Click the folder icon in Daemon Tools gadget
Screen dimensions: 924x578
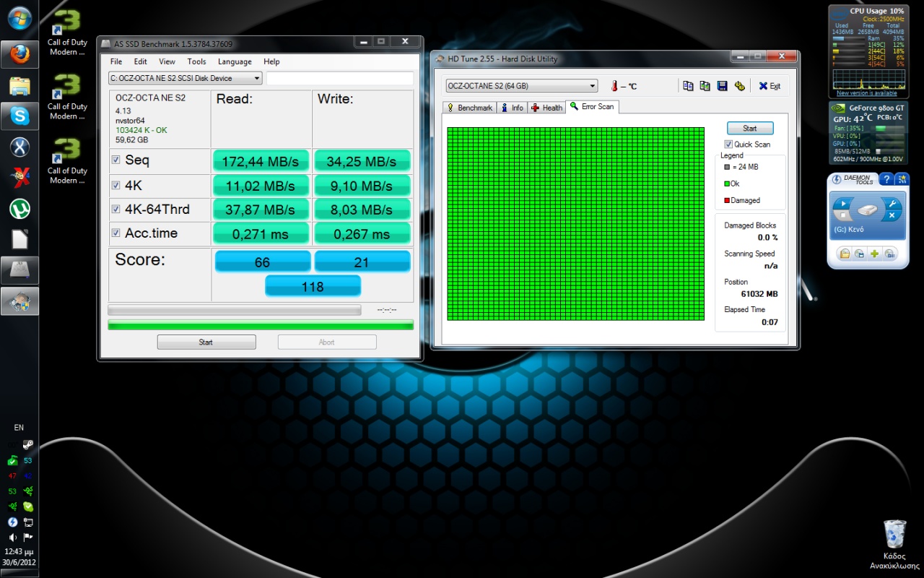(844, 253)
